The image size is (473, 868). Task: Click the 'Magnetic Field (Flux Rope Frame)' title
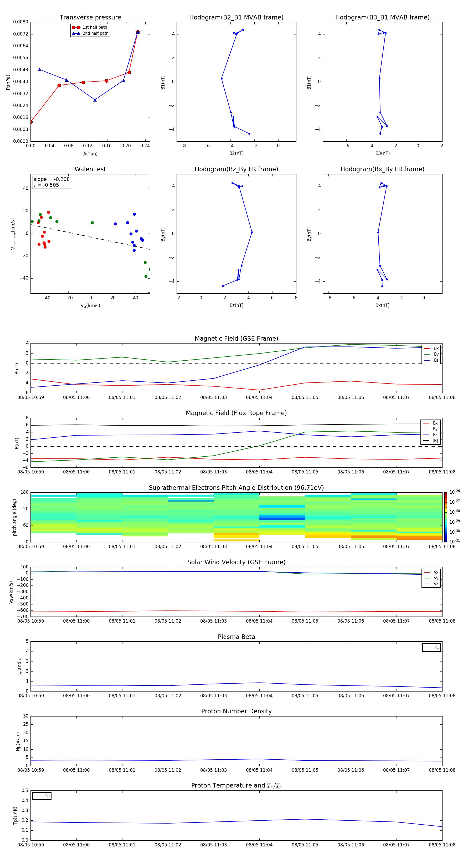click(x=236, y=413)
